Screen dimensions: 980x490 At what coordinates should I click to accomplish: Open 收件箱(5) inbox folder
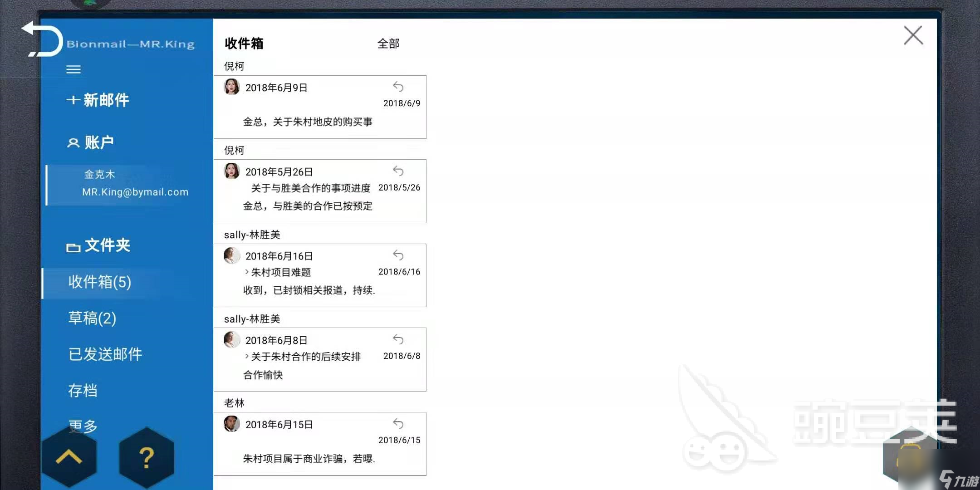click(x=100, y=282)
